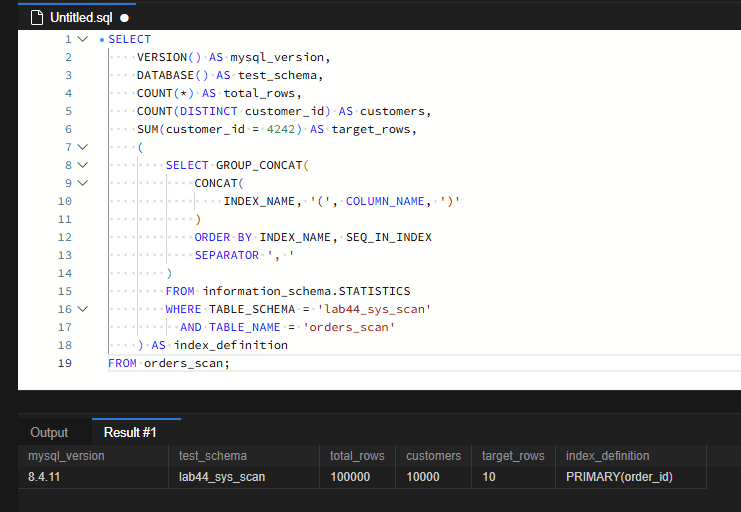Click the unsaved dot on Untitled.sql tab
741x512 pixels.
click(x=124, y=18)
